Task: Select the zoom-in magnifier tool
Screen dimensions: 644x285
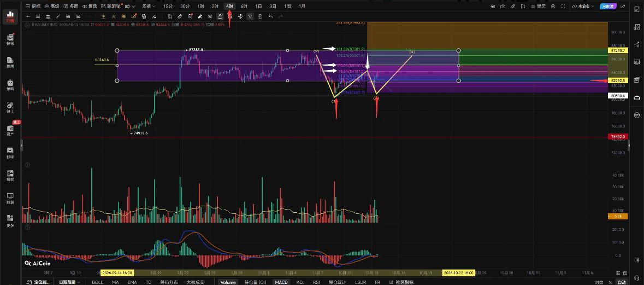Action: point(190,16)
